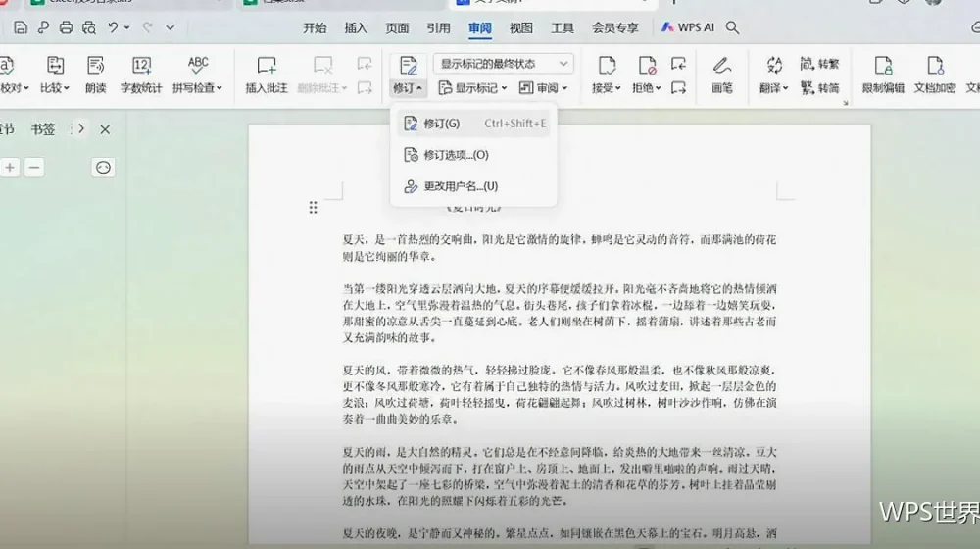
Task: Click the six-dot paragraph handle beside title
Action: click(x=314, y=208)
